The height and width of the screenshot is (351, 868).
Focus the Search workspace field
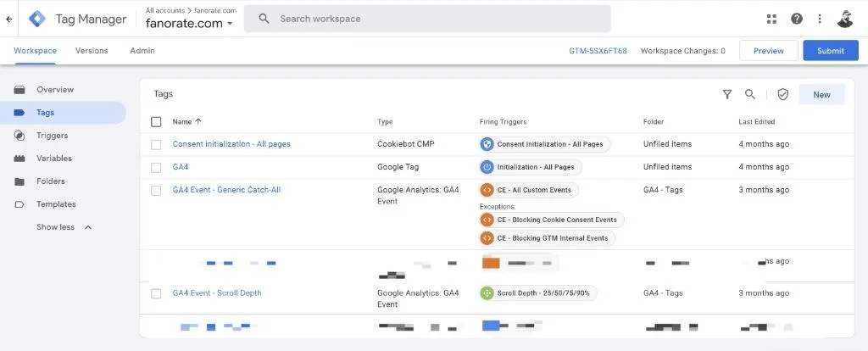point(427,19)
